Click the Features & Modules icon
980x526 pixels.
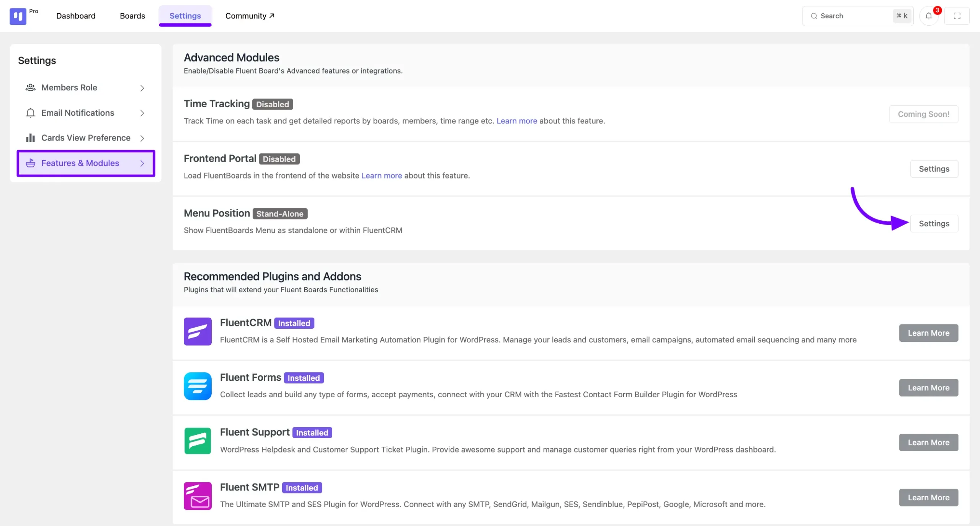click(31, 163)
